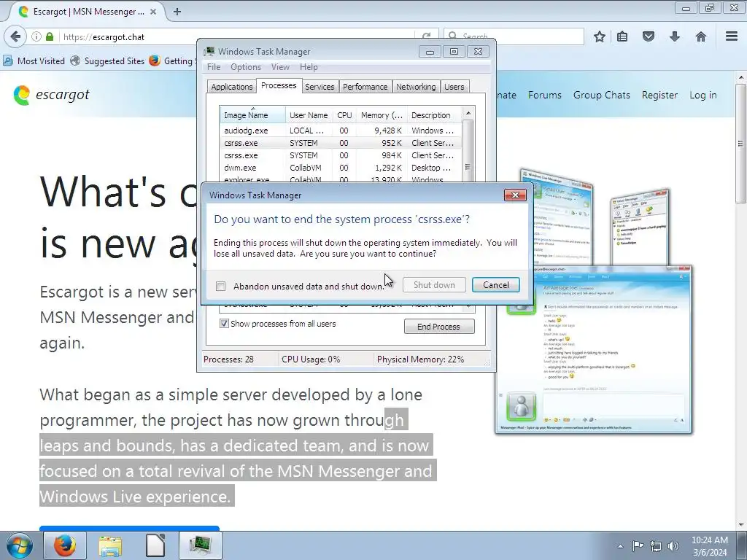Click Cancel in shutdown confirmation dialog
The height and width of the screenshot is (560, 747).
496,285
